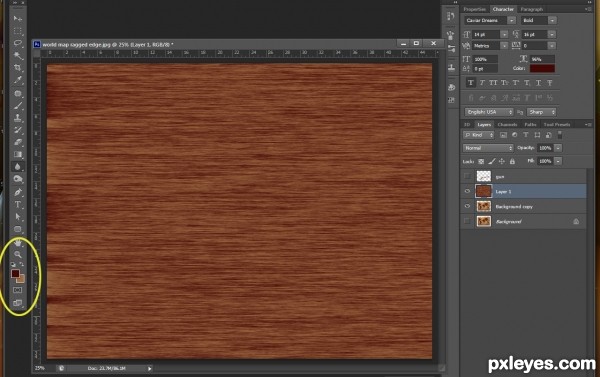Screen dimensions: 600x377
Task: Select the Type tool
Action: click(18, 204)
